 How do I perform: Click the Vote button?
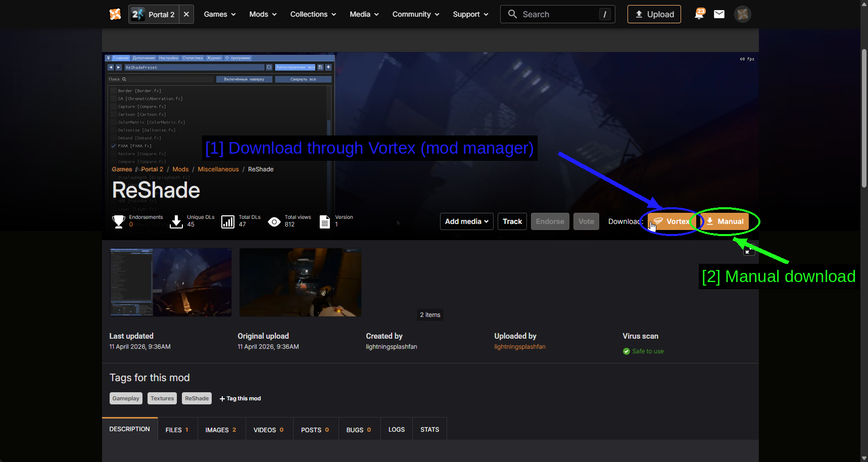tap(586, 221)
